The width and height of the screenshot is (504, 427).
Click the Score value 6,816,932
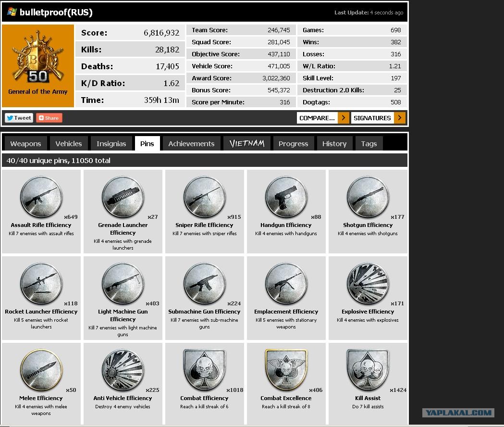(161, 33)
